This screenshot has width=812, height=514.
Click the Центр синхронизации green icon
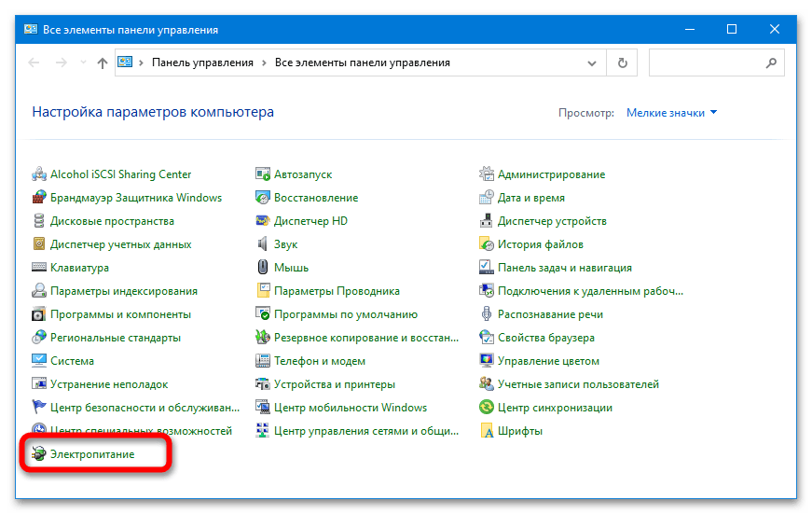click(x=487, y=408)
